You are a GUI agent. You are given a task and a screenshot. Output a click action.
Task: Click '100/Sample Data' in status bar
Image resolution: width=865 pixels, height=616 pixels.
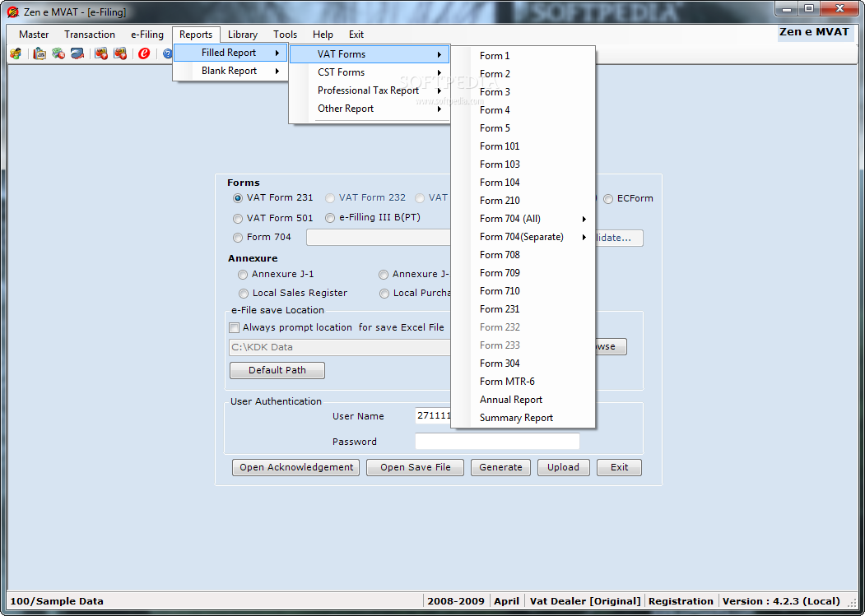[x=57, y=601]
